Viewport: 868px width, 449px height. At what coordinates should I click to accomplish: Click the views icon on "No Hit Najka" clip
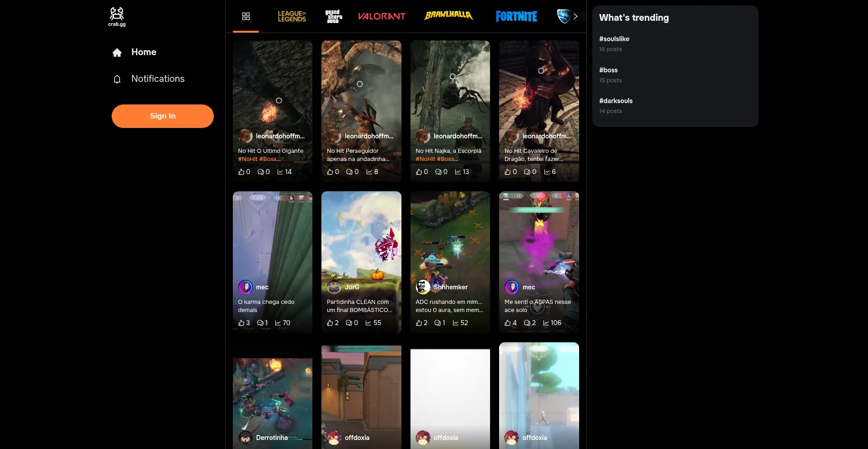click(x=458, y=172)
